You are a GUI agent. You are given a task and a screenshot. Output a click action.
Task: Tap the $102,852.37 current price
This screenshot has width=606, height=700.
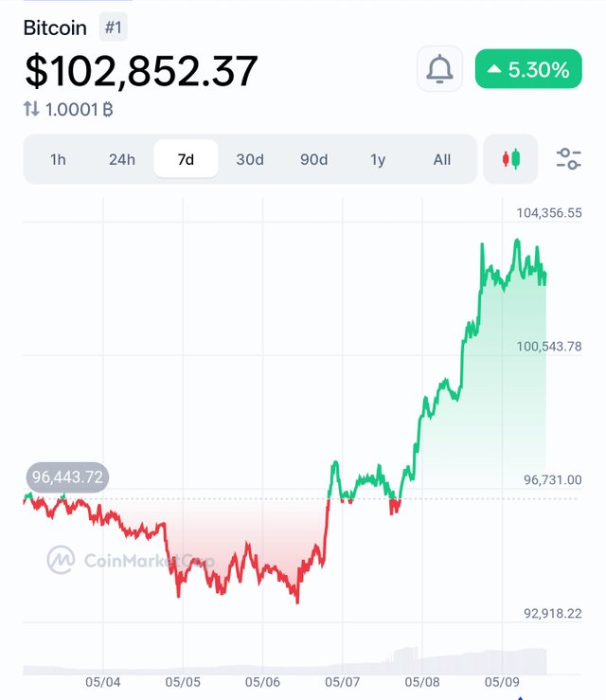point(141,70)
